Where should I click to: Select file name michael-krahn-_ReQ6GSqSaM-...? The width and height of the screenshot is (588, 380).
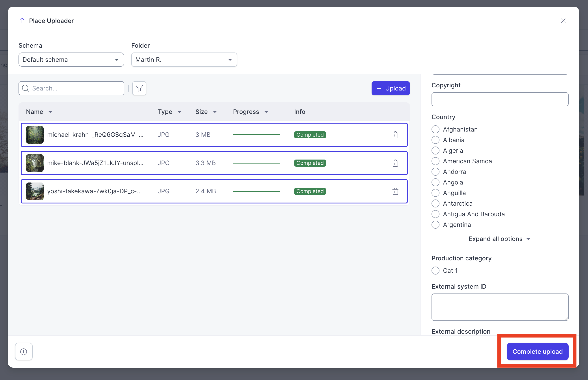click(x=95, y=135)
